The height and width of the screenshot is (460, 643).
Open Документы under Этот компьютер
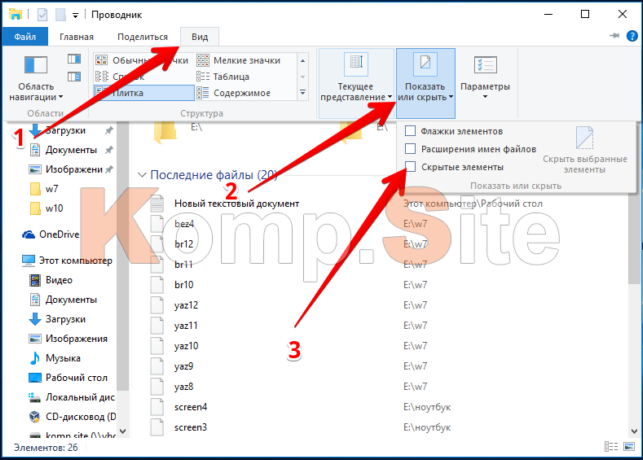pyautogui.click(x=64, y=300)
